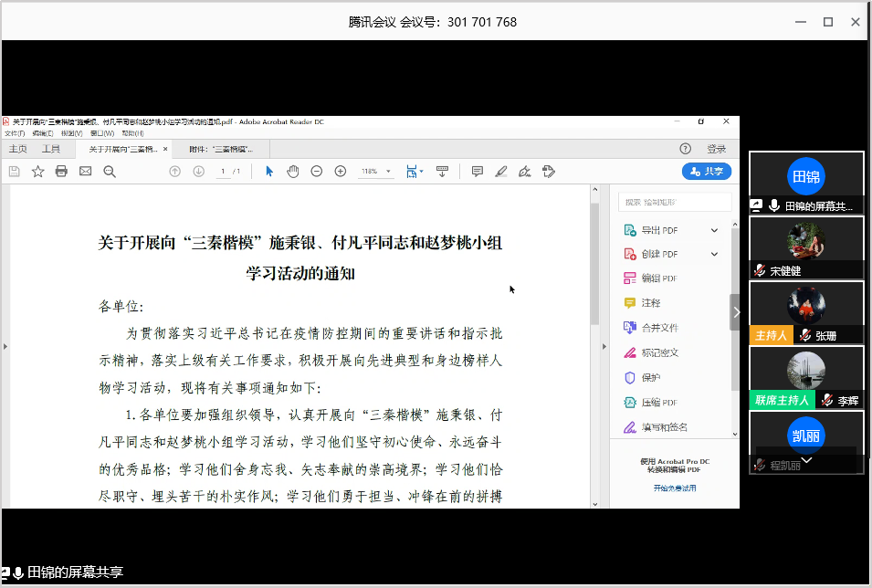This screenshot has height=588, width=872.
Task: Click the Save file icon in Acrobat toolbar
Action: (x=15, y=172)
